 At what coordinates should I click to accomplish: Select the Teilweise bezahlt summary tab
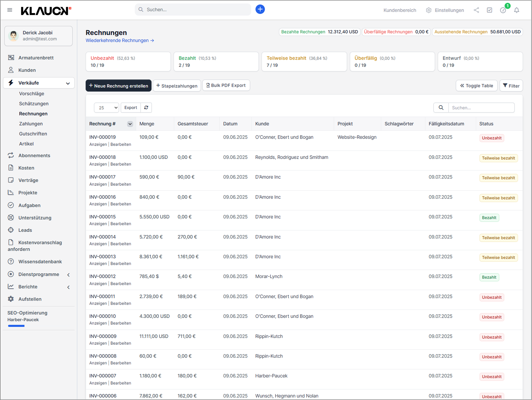click(304, 62)
